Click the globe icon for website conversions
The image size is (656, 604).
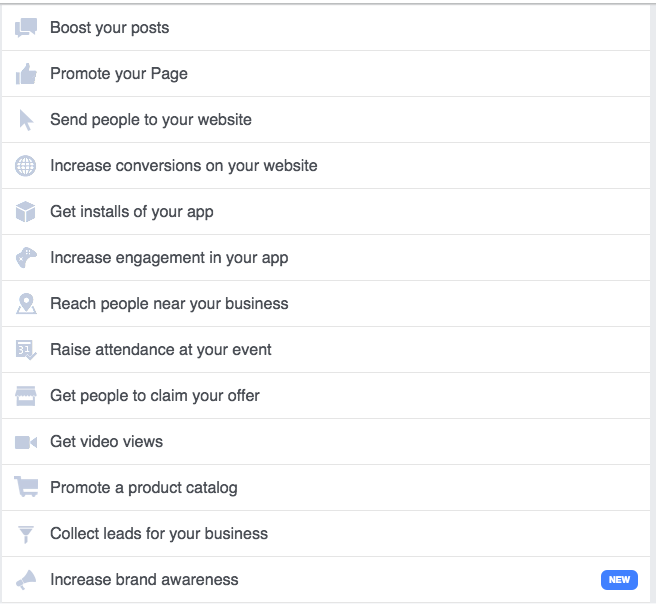pyautogui.click(x=26, y=166)
